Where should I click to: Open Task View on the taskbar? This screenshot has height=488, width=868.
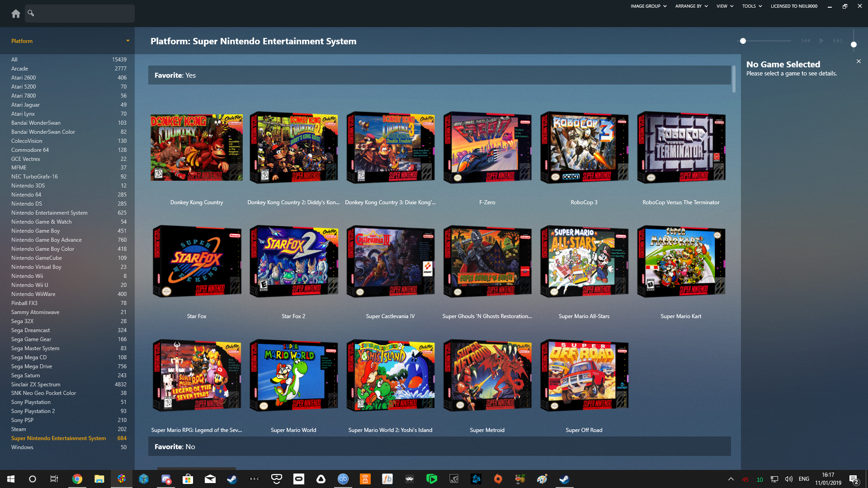click(54, 479)
